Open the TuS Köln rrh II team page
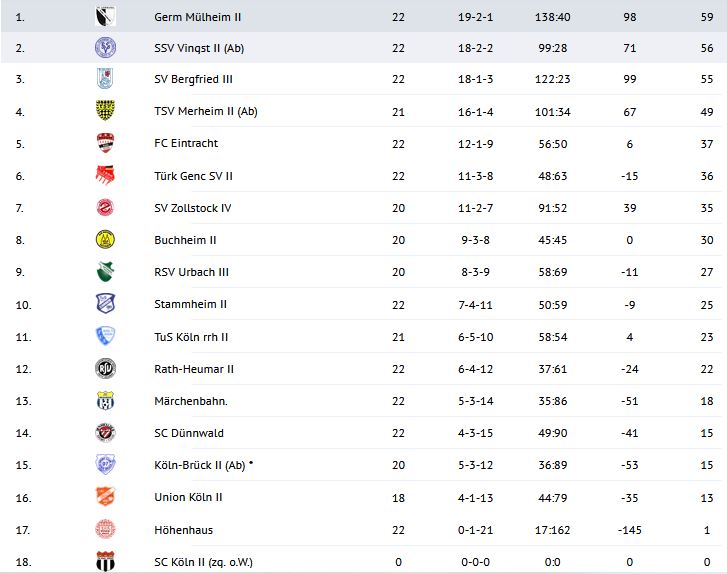This screenshot has height=574, width=727. [191, 337]
